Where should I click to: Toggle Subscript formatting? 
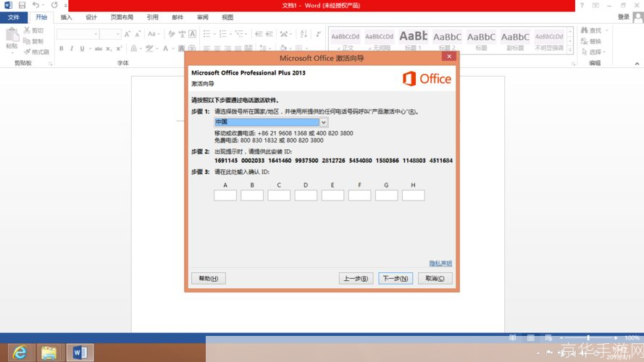tap(109, 49)
